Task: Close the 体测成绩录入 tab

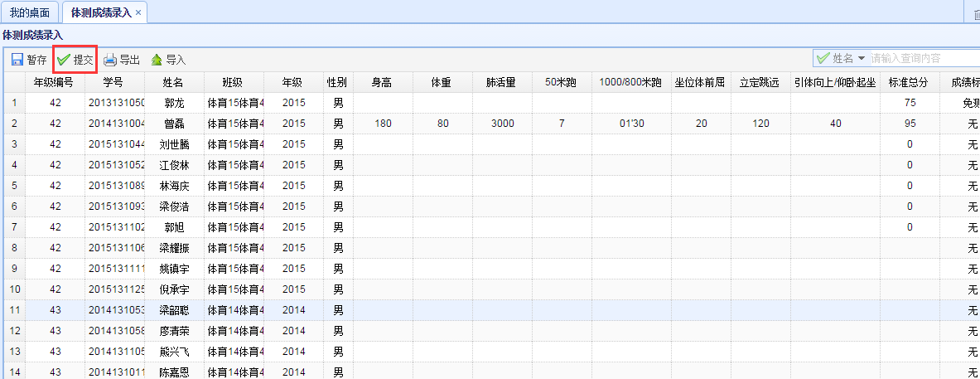Action: point(138,12)
